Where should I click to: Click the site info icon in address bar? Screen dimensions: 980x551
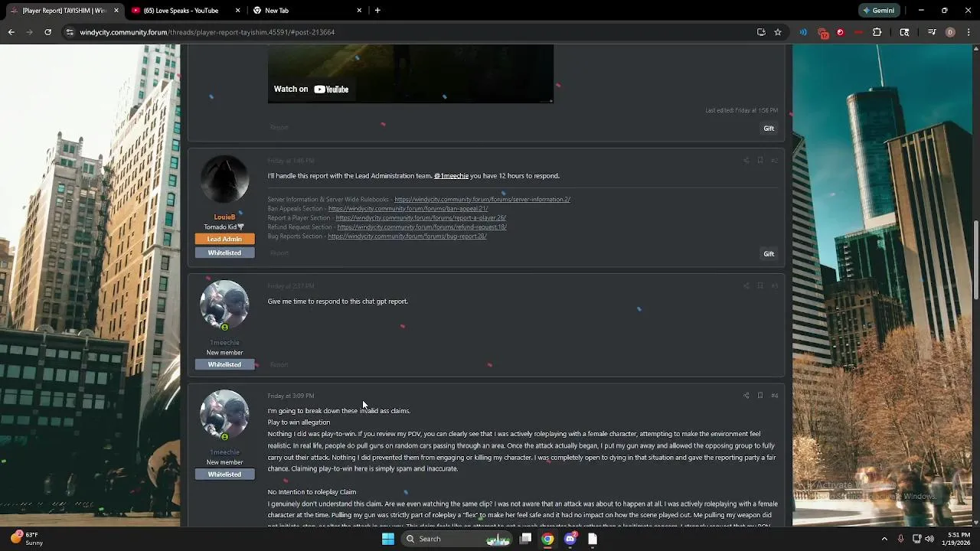tap(70, 32)
